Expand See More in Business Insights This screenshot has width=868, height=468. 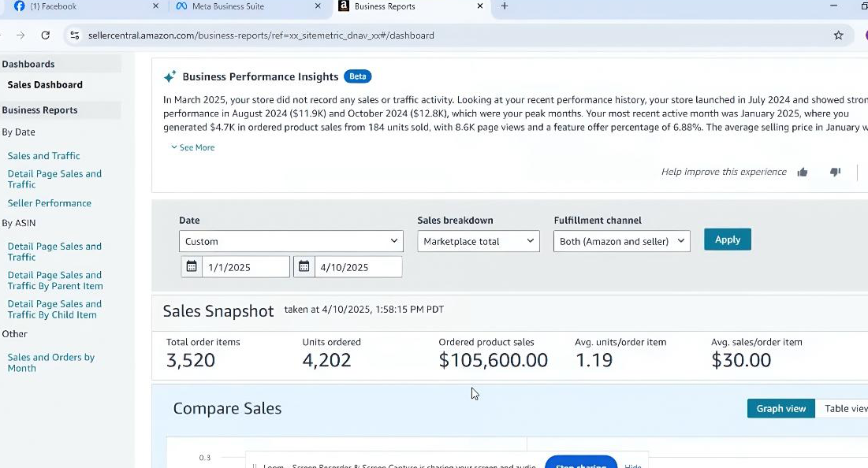(x=193, y=147)
